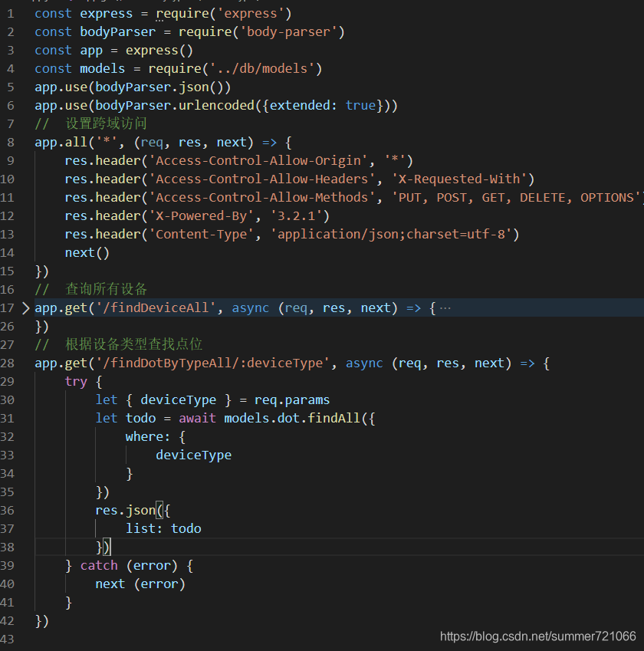Image resolution: width=644 pixels, height=651 pixels.
Task: Click the catch keyword on line 39
Action: click(99, 565)
